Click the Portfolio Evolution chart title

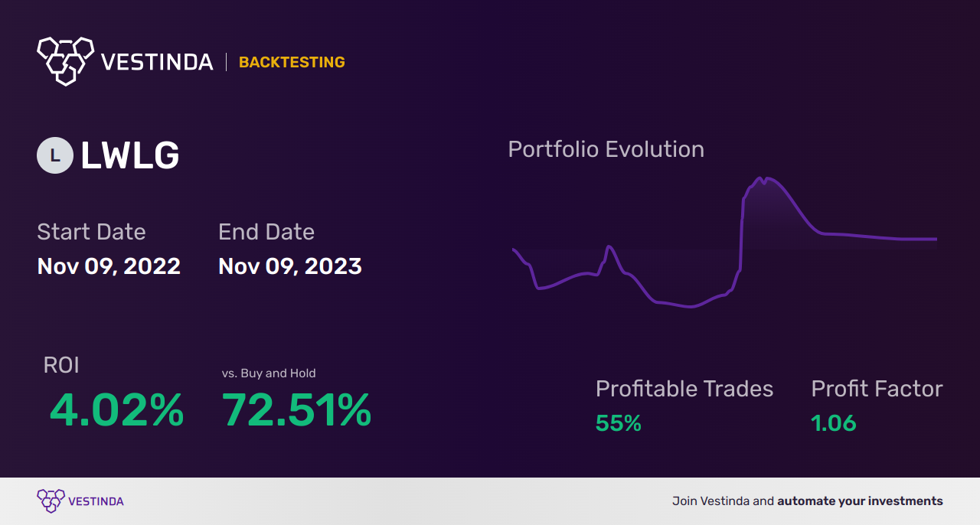606,149
